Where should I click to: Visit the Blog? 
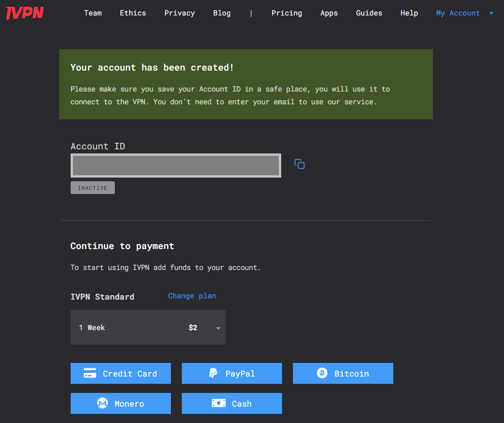pyautogui.click(x=222, y=13)
